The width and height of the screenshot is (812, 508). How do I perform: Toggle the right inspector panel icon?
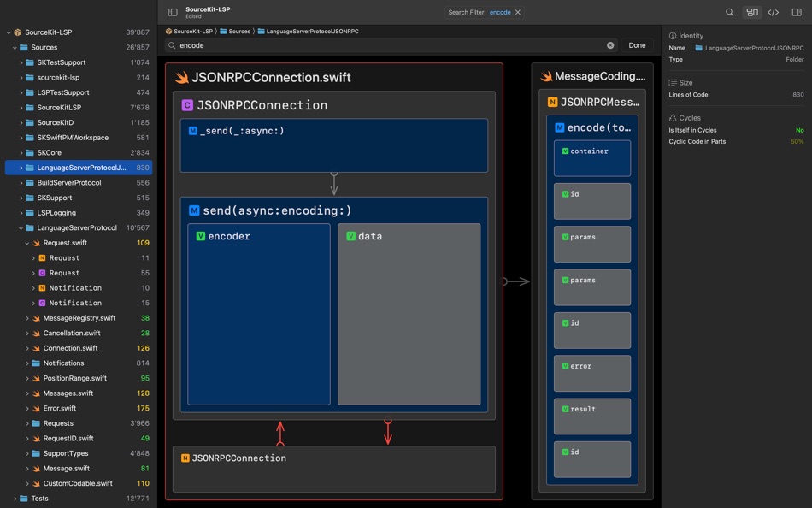pyautogui.click(x=797, y=12)
